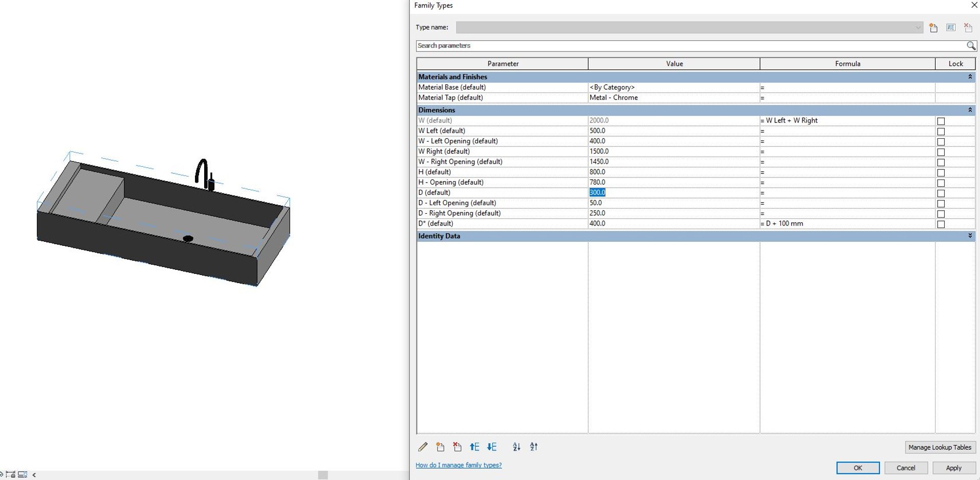
Task: Click the New Type icon beside Type name
Action: coord(934,28)
